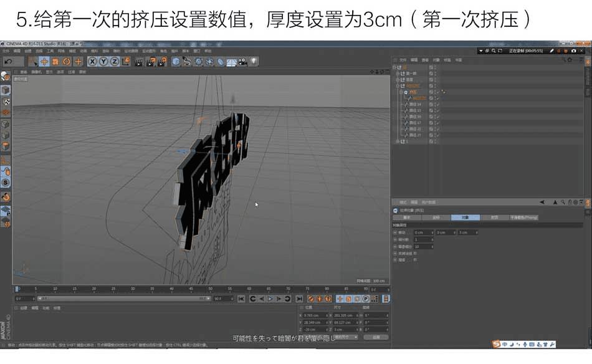
Task: Click the light bulb icon in toolbar
Action: 254,61
